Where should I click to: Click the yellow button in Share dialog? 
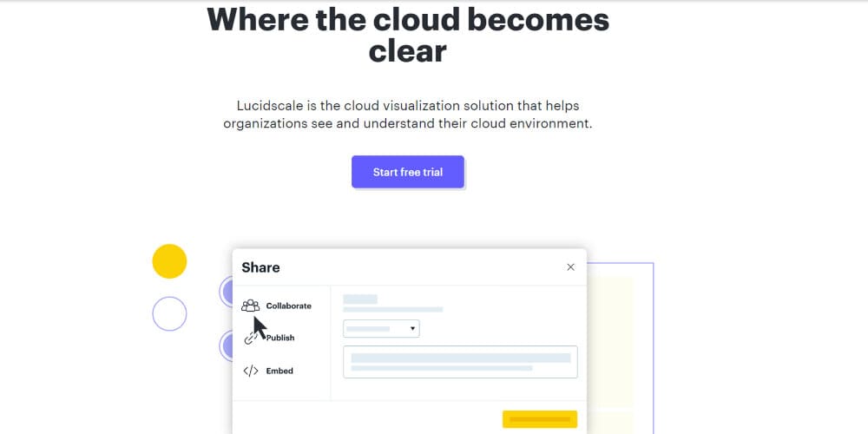coord(540,419)
